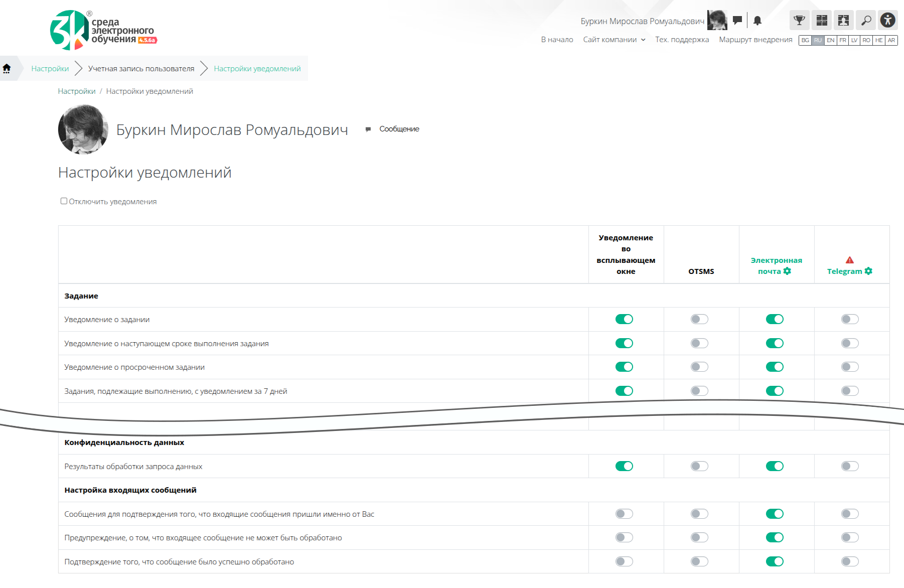Switch language to EN
This screenshot has width=904, height=588.
[x=831, y=40]
